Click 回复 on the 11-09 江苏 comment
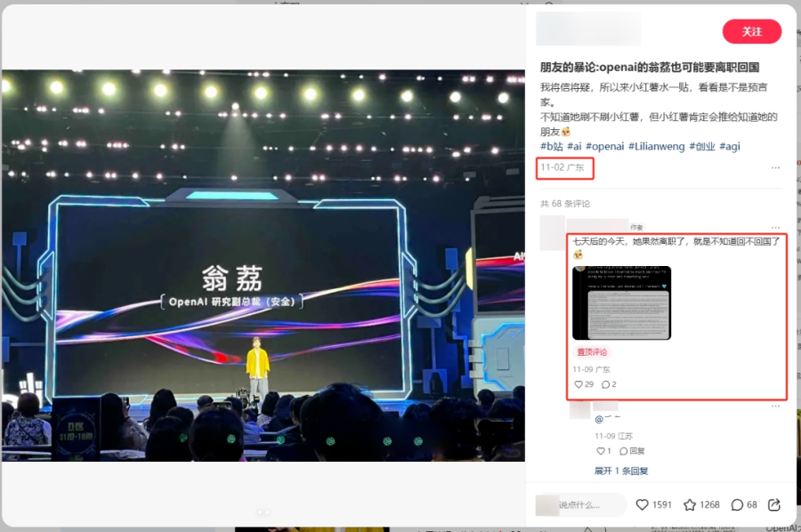Image resolution: width=801 pixels, height=532 pixels. tap(632, 451)
